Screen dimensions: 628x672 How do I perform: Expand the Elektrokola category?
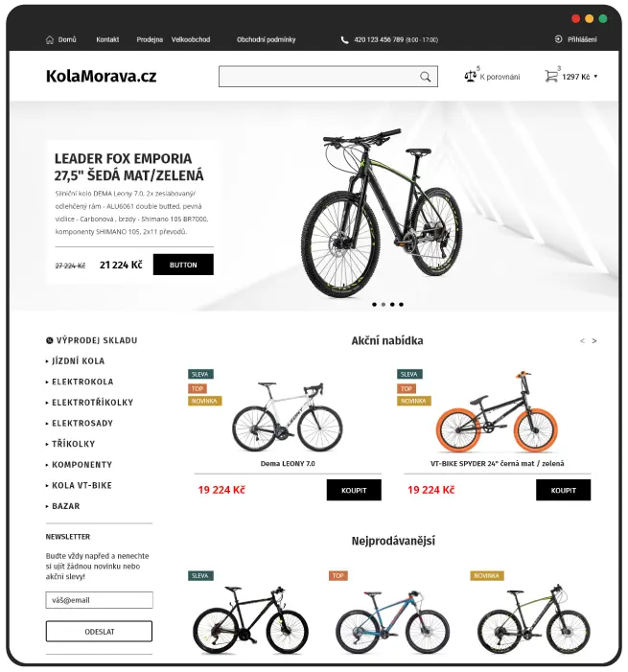pos(80,382)
